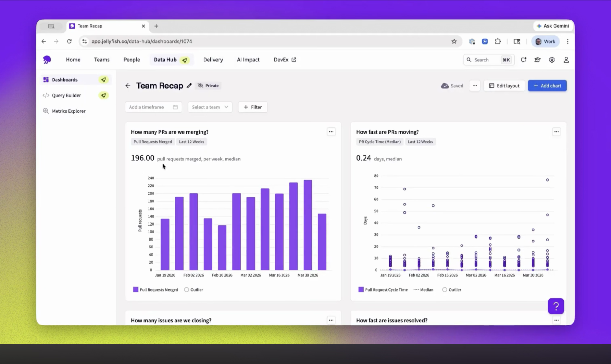
Task: Toggle Pull Request Cycle Time legend swatch
Action: (x=361, y=289)
